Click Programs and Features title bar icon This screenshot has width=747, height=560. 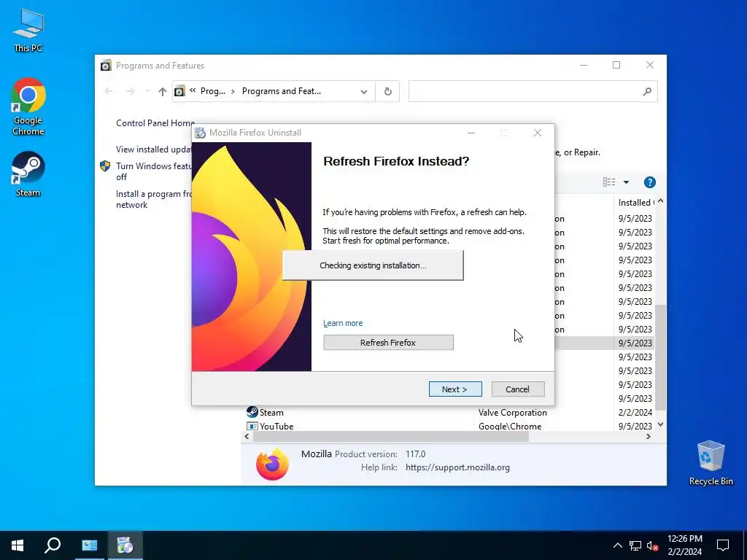click(x=106, y=65)
